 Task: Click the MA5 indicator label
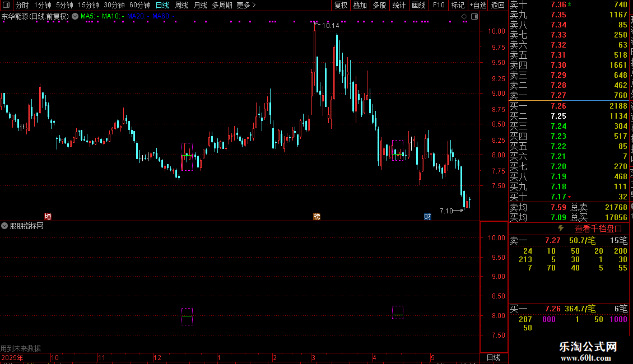(90, 17)
